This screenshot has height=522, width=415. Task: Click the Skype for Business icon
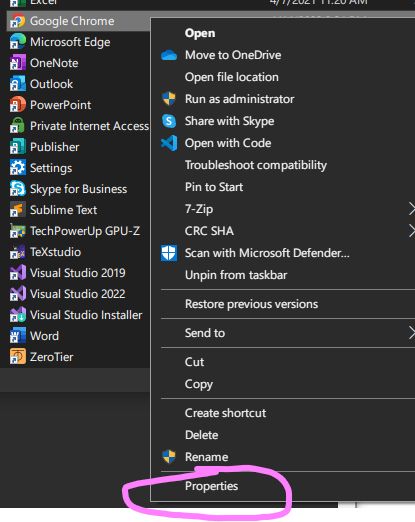[18, 189]
